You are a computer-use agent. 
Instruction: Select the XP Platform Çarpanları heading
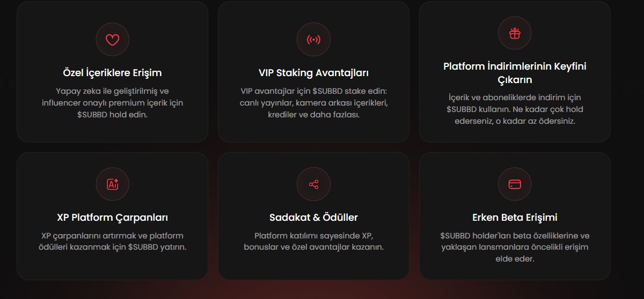click(112, 218)
